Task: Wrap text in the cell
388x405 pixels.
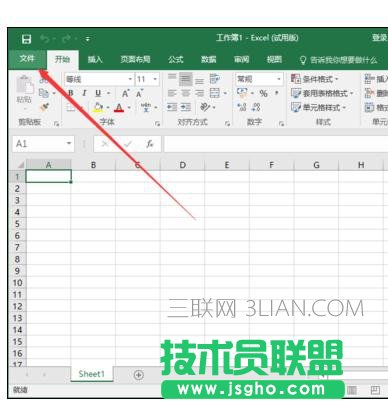Action: pyautogui.click(x=215, y=79)
